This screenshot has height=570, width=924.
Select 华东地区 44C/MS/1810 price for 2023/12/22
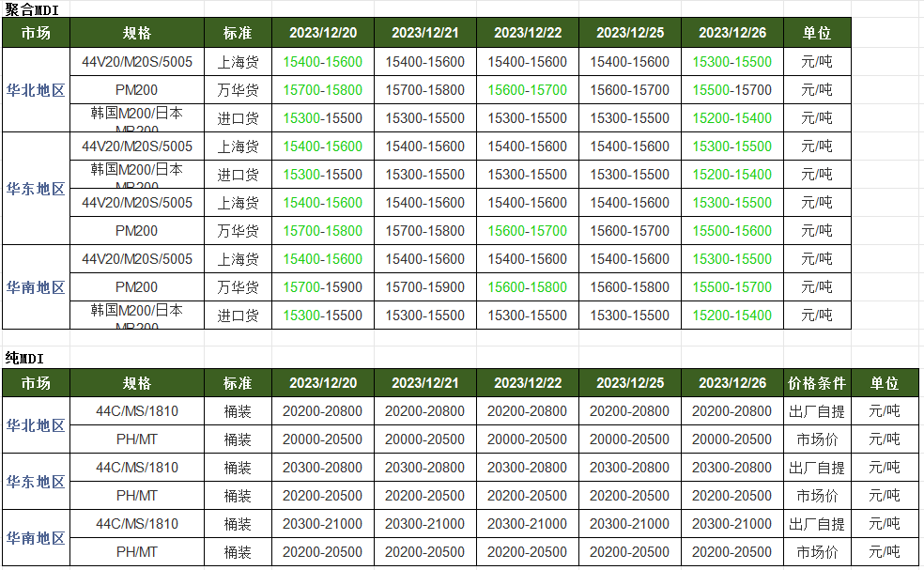[528, 468]
